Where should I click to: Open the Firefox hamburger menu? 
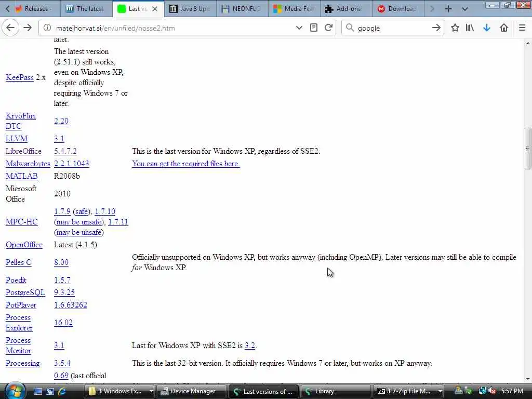(522, 28)
